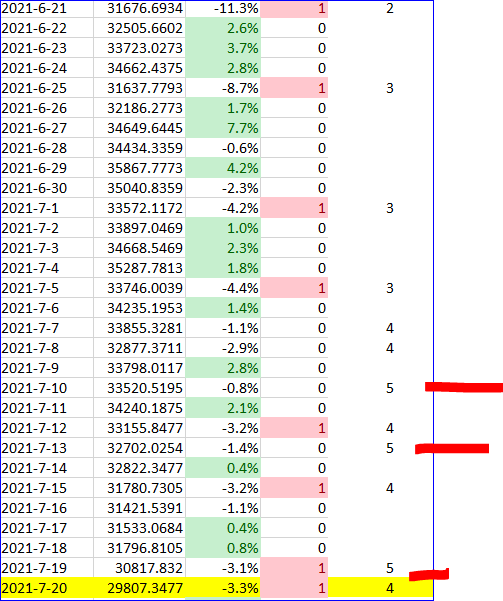Select price cell 34668.5469
This screenshot has height=601, width=503.
139,248
